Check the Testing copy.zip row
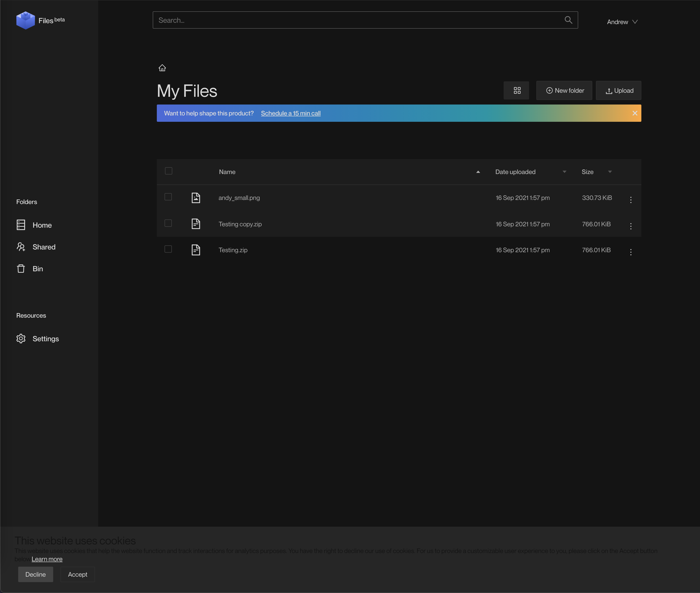This screenshot has height=593, width=700. point(168,223)
